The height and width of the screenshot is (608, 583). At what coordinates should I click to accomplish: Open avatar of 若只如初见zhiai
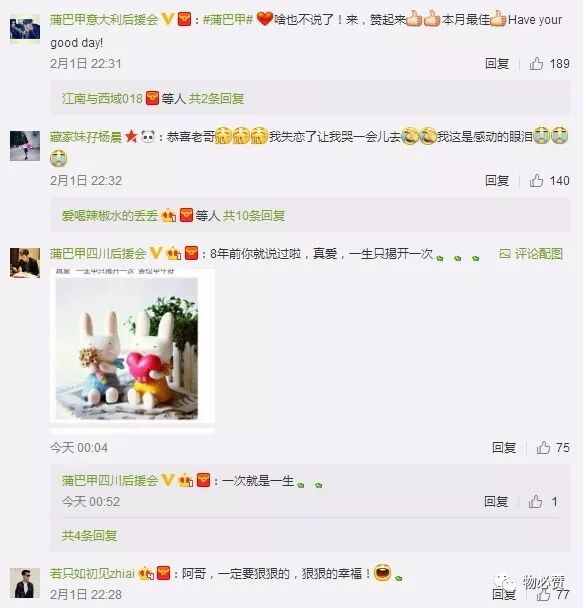click(x=25, y=583)
